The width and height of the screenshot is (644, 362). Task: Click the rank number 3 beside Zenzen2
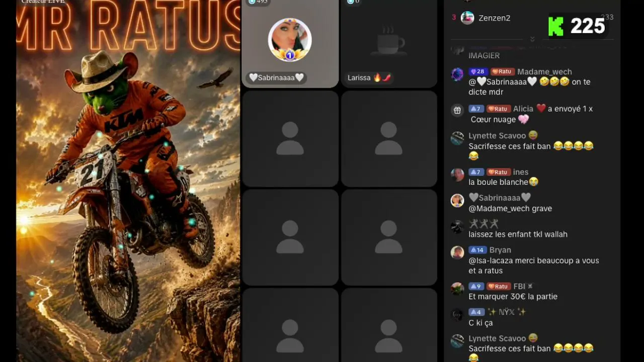click(x=454, y=18)
